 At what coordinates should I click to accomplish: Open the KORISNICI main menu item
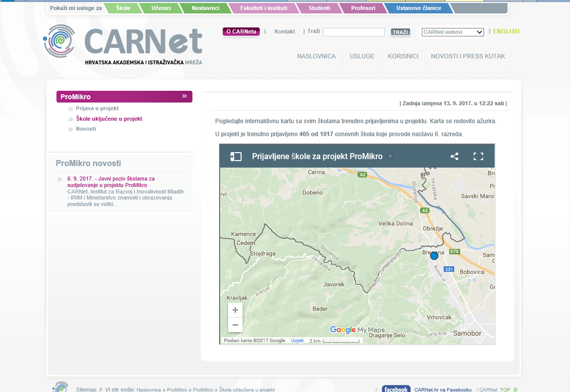[x=403, y=56]
